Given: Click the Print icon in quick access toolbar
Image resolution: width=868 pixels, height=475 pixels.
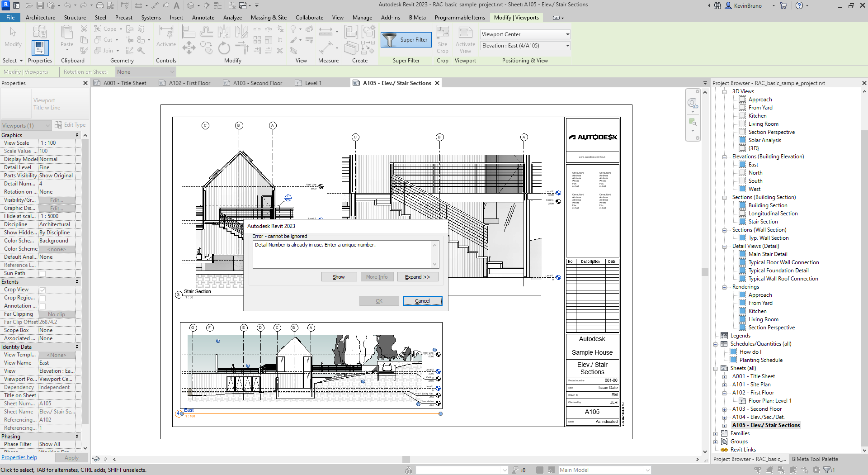Looking at the screenshot, I should tap(99, 5).
